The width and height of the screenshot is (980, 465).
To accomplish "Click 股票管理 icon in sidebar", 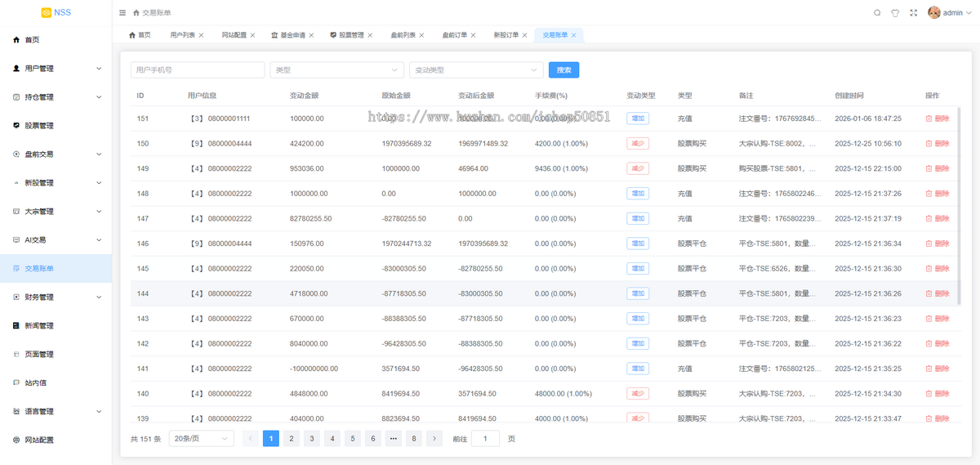I will [x=16, y=126].
